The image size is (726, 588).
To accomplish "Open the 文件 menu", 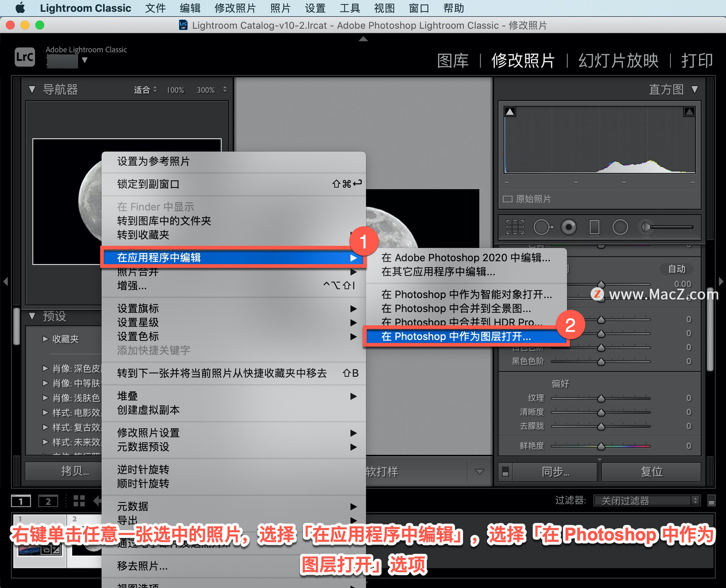I will point(155,8).
